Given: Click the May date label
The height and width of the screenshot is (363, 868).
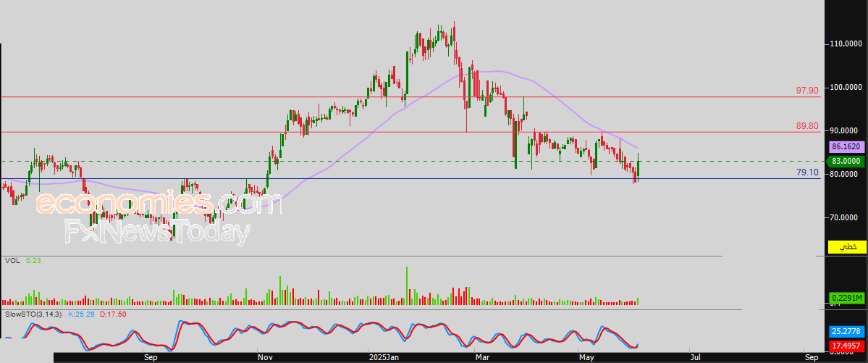Looking at the screenshot, I should point(586,357).
